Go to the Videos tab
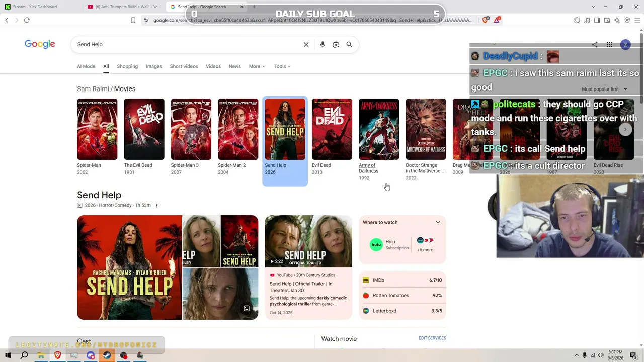The width and height of the screenshot is (644, 362). [x=213, y=66]
